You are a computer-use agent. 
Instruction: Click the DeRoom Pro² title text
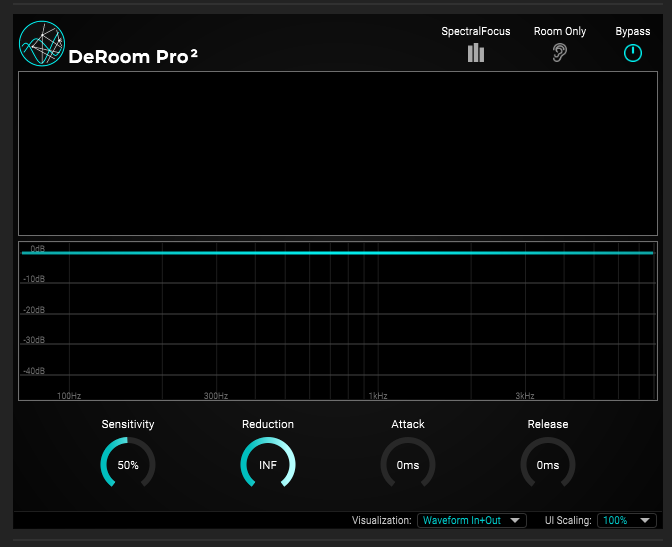coord(133,57)
